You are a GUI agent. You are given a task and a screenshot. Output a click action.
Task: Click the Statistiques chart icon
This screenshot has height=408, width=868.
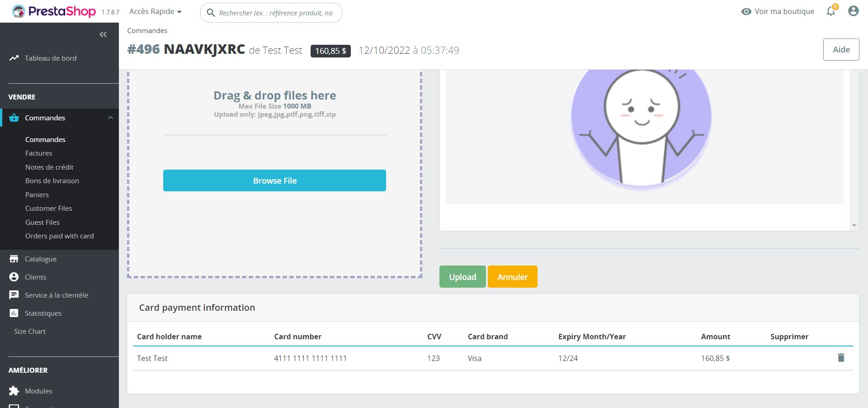[x=14, y=313]
